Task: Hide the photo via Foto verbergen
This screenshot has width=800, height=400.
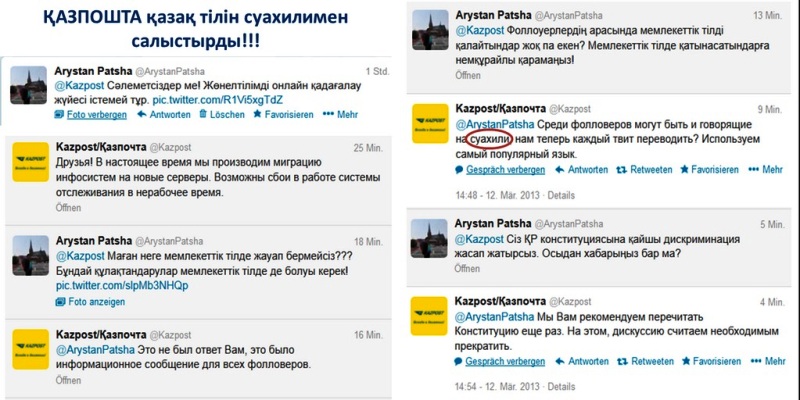Action: [91, 115]
